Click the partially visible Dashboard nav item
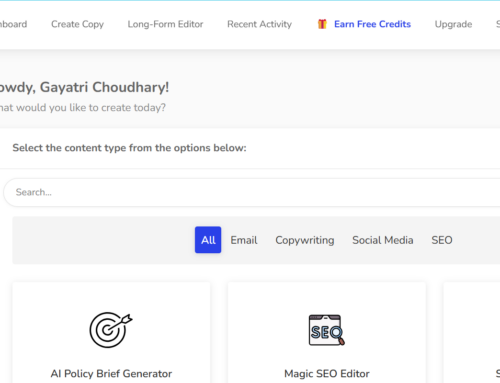 pyautogui.click(x=13, y=24)
